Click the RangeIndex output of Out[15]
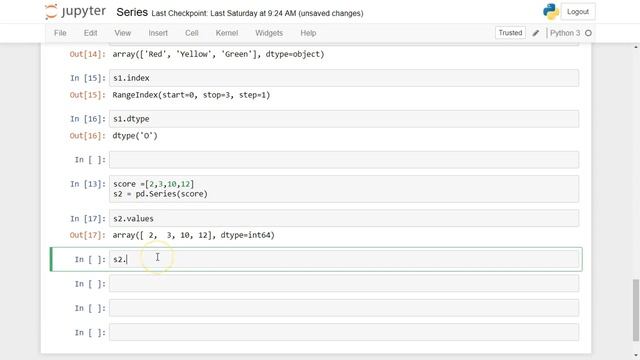Screen dimensions: 640x360 [191, 95]
